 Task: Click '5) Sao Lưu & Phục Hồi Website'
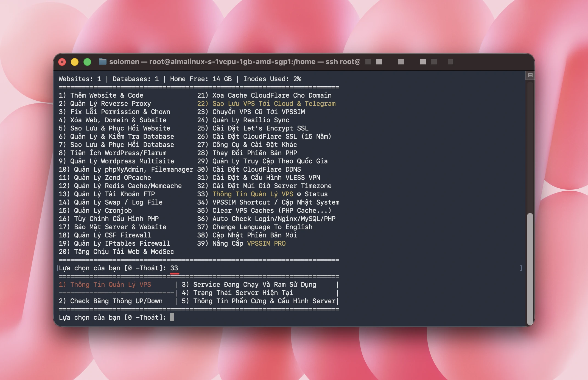click(114, 128)
